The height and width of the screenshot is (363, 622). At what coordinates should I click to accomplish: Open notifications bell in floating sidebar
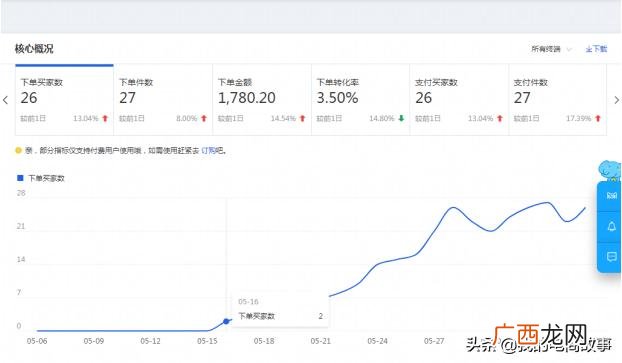click(x=611, y=227)
